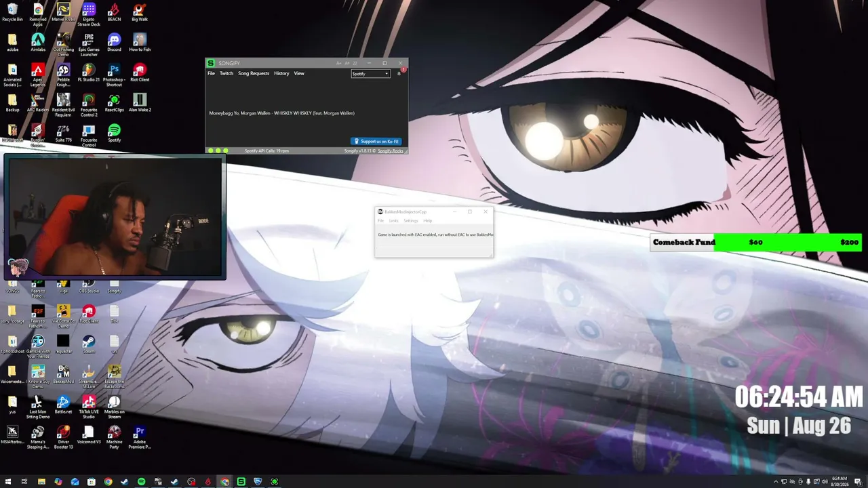Screen dimensions: 868x488
Task: Open the Photoshop shortcut on desktop
Action: point(114,75)
